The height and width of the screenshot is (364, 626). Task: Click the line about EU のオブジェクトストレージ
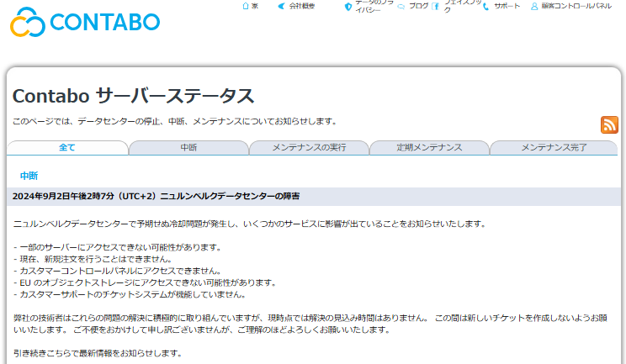point(145,282)
